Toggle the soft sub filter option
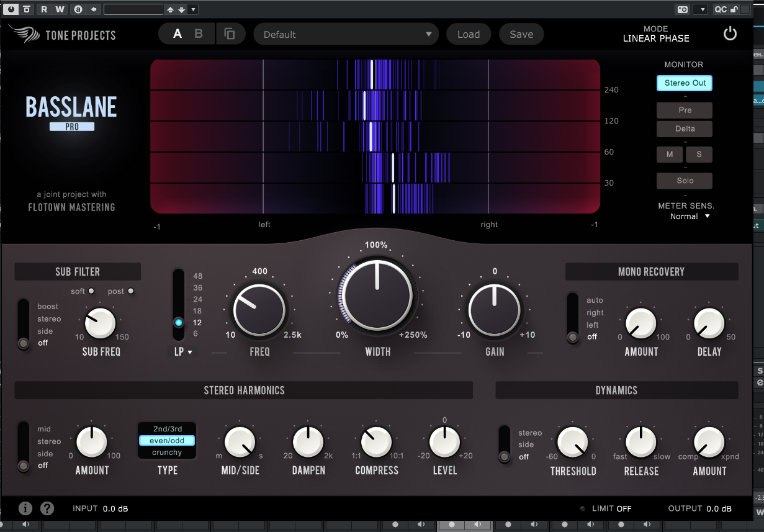Screen dimensions: 764x532 tap(91, 291)
